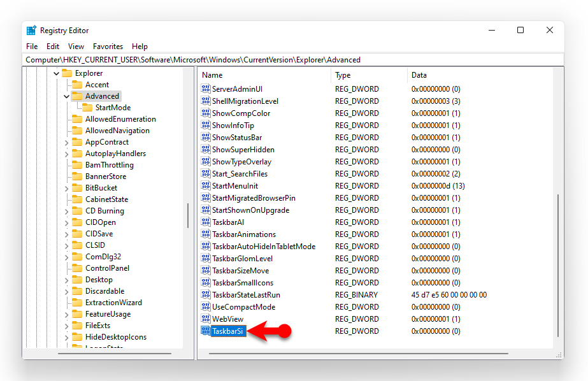Select the BamThrottling key in tree
Image resolution: width=588 pixels, height=381 pixels.
(x=109, y=165)
